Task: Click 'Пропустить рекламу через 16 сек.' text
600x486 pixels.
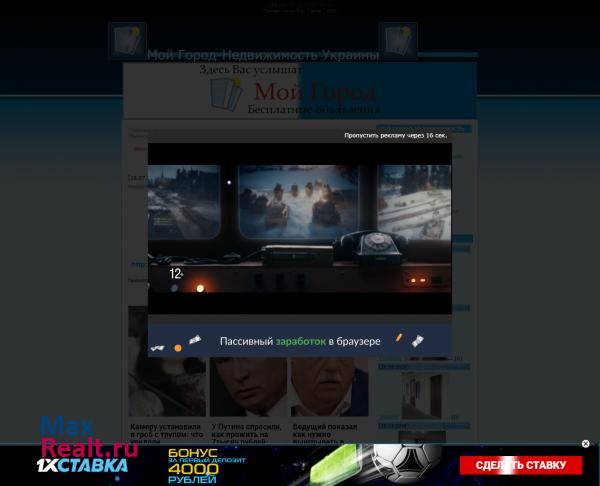Action: (395, 135)
